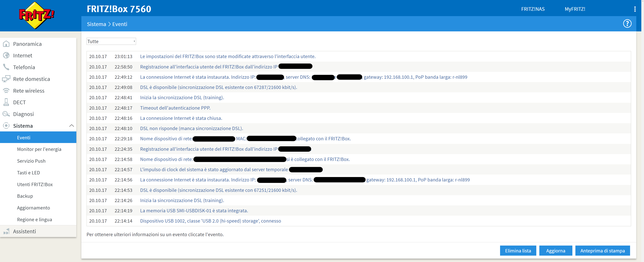Screen dimensions: 644x262
Task: Click the DECT handset icon
Action: [x=6, y=102]
